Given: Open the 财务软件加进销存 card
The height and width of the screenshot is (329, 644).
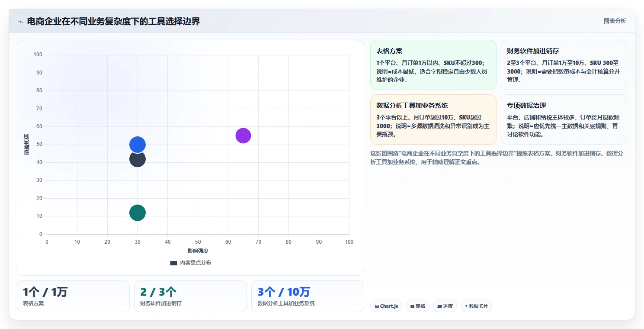Looking at the screenshot, I should [x=564, y=65].
